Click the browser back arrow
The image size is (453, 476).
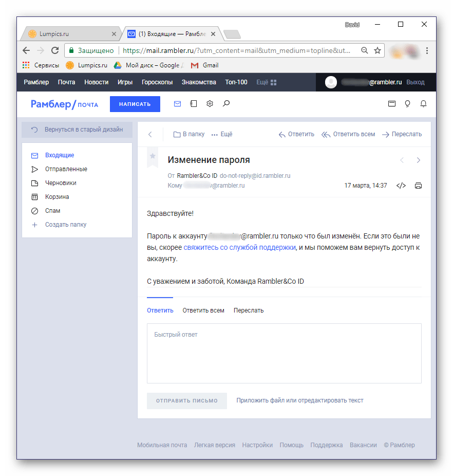coord(26,50)
